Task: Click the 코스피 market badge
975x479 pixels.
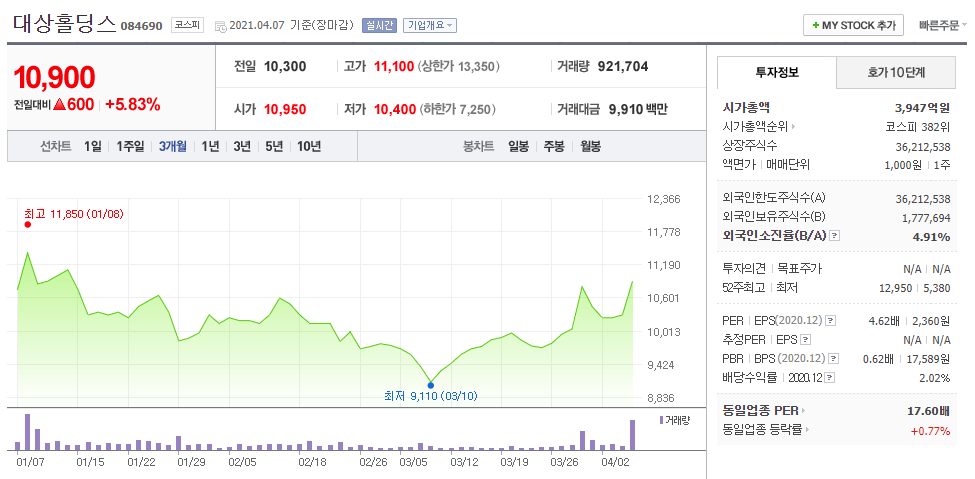Action: coord(187,26)
